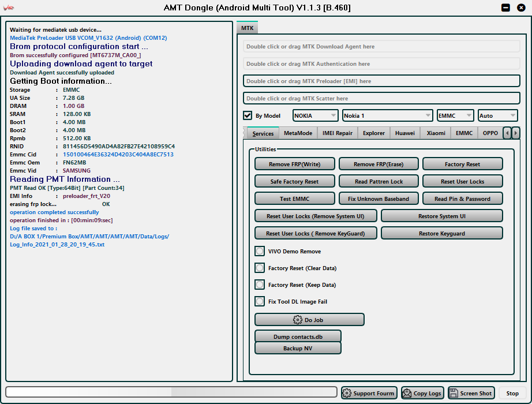This screenshot has width=532, height=404.
Task: Click Restore Keyguard button
Action: (x=442, y=233)
